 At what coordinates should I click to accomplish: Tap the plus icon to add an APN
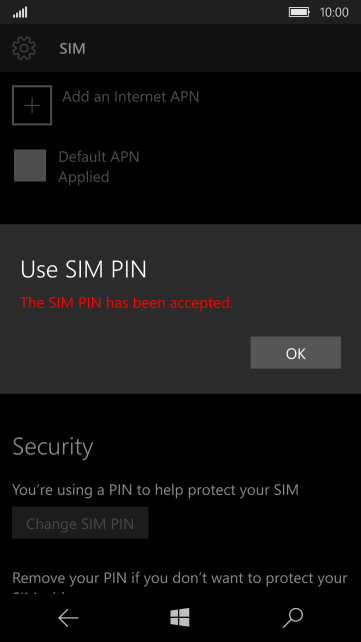click(x=32, y=105)
